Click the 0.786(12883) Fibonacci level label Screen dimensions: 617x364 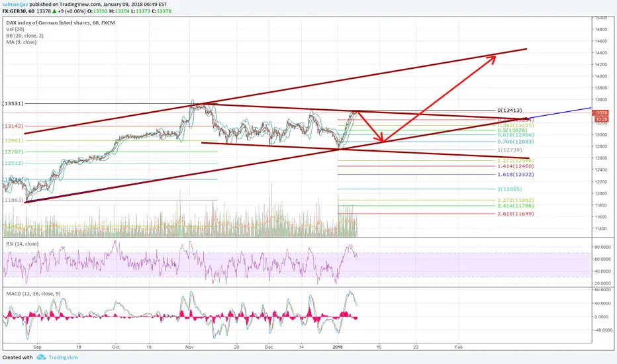[x=516, y=142]
